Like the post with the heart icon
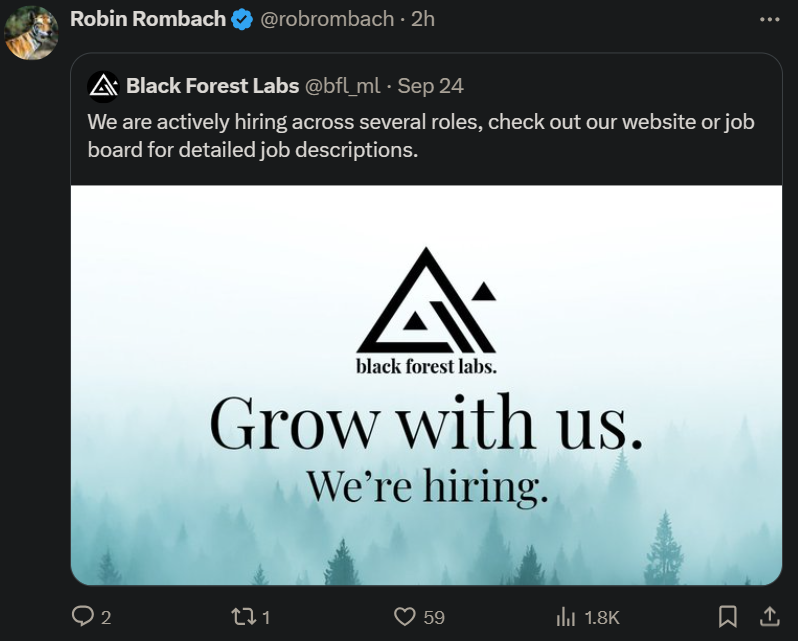This screenshot has height=641, width=798. (405, 617)
